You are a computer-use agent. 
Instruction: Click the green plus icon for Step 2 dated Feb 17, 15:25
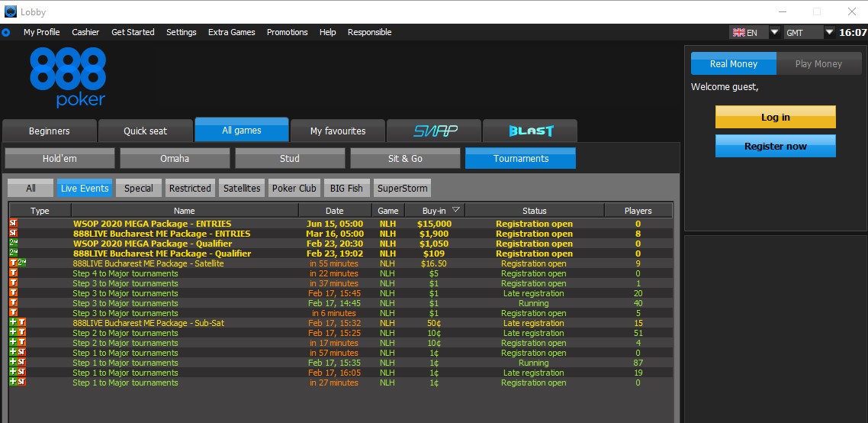pyautogui.click(x=13, y=333)
